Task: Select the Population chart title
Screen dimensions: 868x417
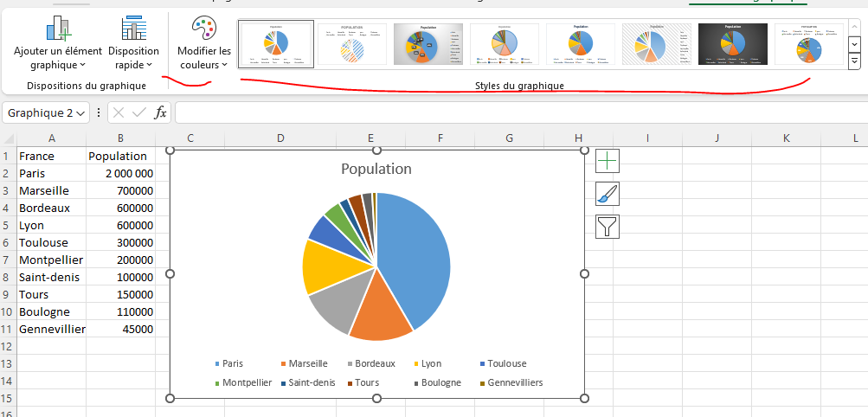Action: click(x=376, y=169)
